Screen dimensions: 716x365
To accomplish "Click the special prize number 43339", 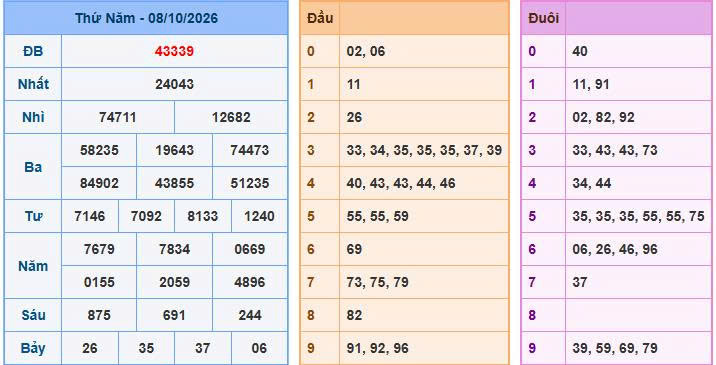I will [174, 51].
